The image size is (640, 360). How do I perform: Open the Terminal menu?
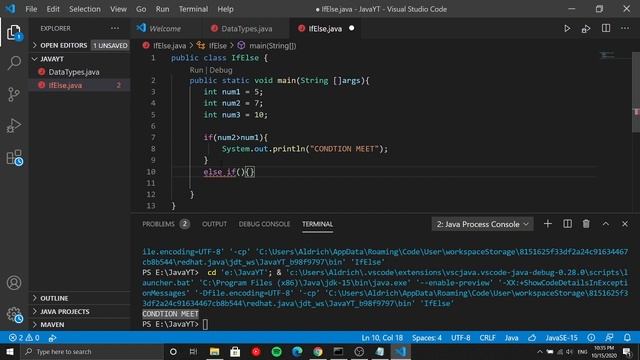pyautogui.click(x=193, y=9)
